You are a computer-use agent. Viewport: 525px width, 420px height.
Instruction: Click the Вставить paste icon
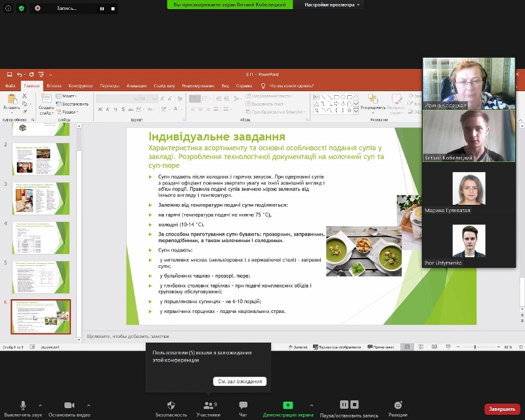click(12, 99)
